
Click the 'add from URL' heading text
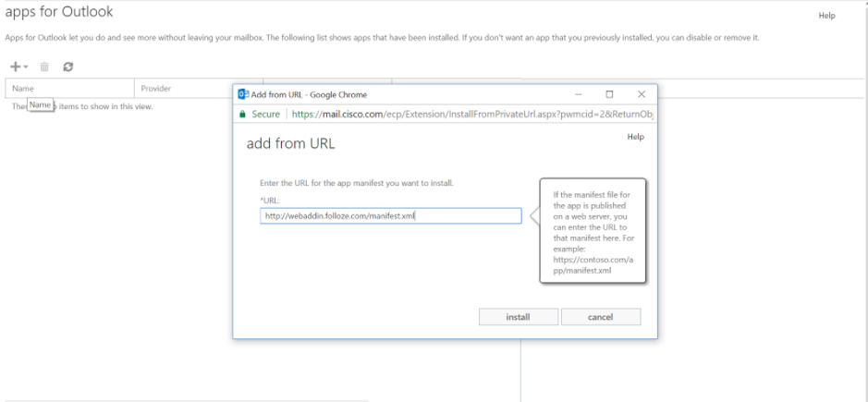point(290,144)
